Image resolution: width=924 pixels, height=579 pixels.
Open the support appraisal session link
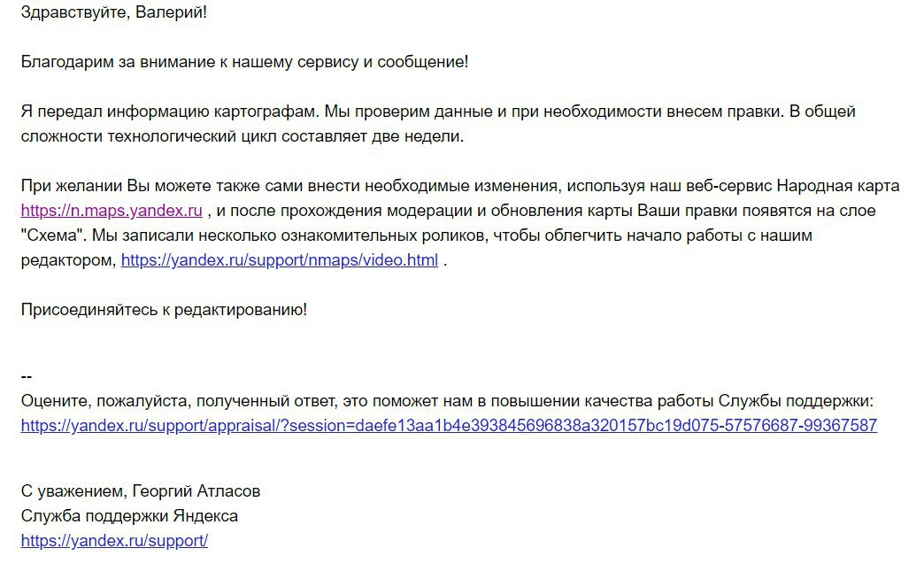(x=449, y=425)
